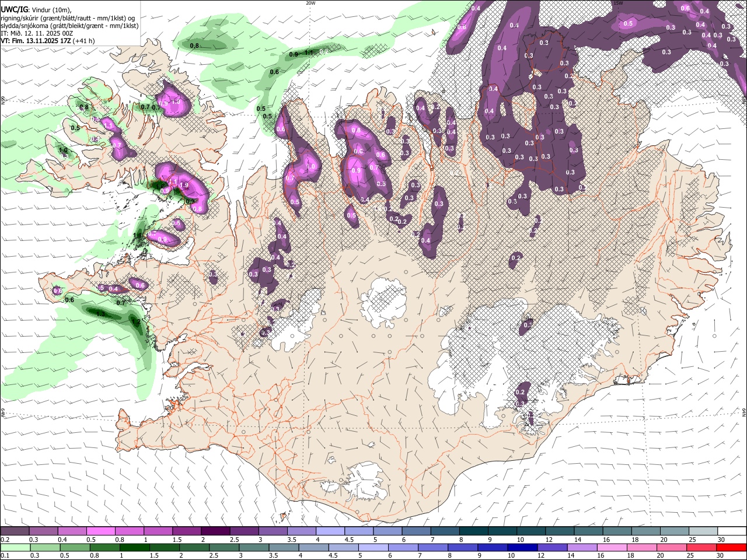Select the 0.8 magenta swatch in snow scale

[129, 531]
